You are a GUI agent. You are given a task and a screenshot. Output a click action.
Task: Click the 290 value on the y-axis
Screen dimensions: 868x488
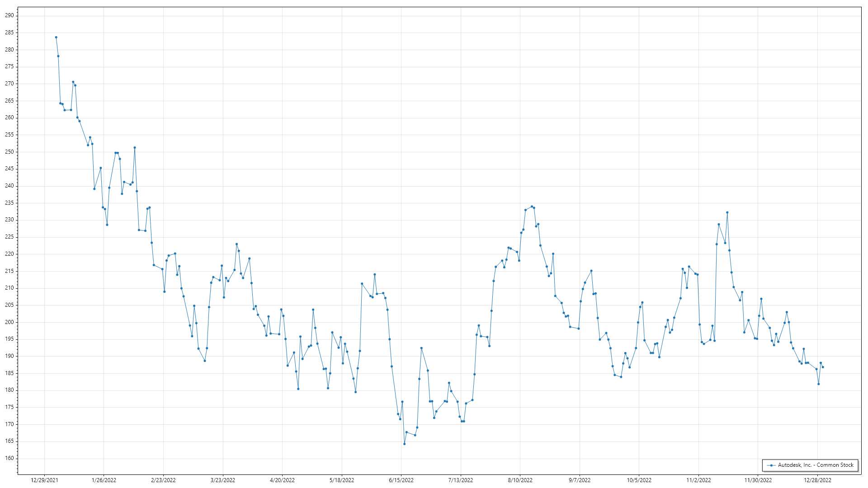click(9, 15)
